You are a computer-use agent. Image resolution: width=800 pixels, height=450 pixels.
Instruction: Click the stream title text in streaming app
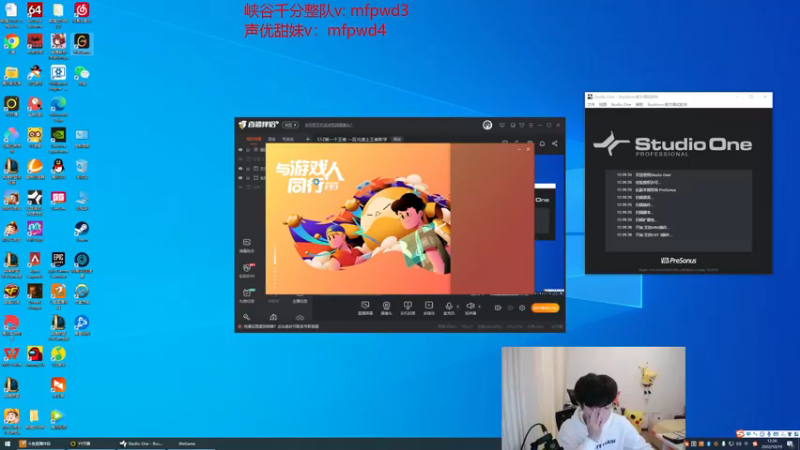coord(352,139)
